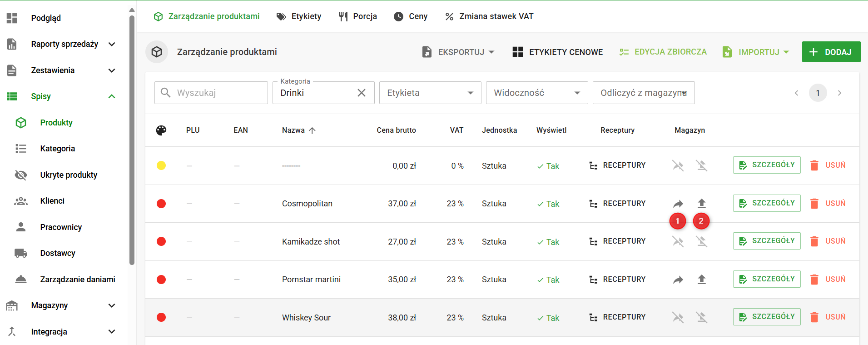Viewport: 868px width, 345px height.
Task: Click the green DODAJ button
Action: (x=831, y=52)
